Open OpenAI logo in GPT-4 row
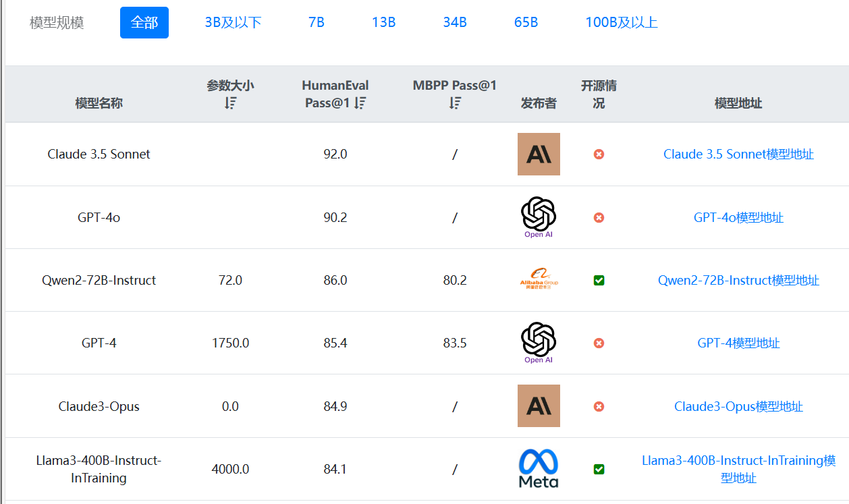 tap(539, 343)
